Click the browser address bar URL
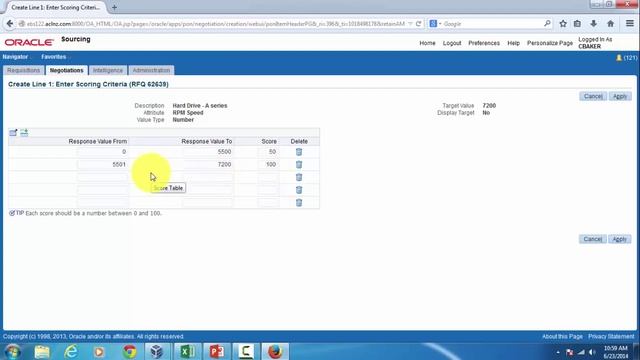 click(216, 24)
